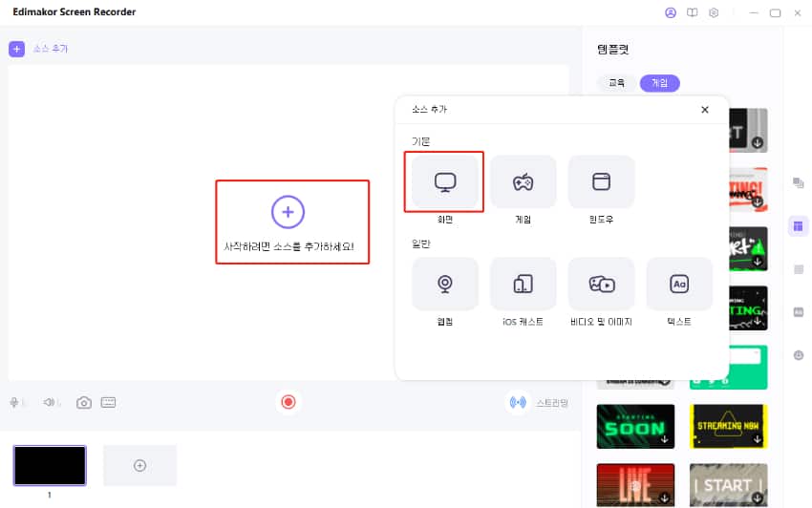Toggle the microphone icon

click(x=14, y=402)
